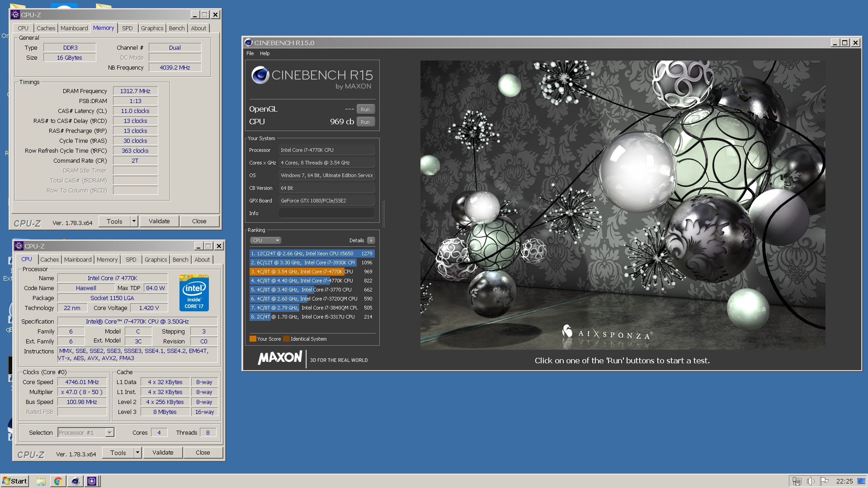Click the Processor field Intel Core i7-4770K CPU

pyautogui.click(x=327, y=150)
